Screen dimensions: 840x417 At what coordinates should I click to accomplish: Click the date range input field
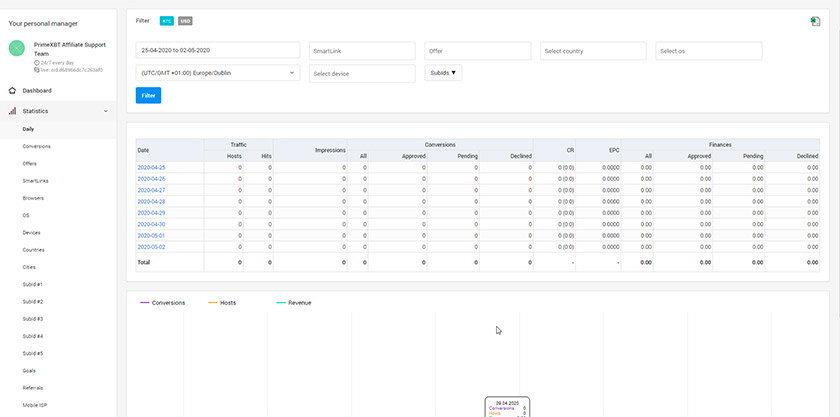[218, 50]
